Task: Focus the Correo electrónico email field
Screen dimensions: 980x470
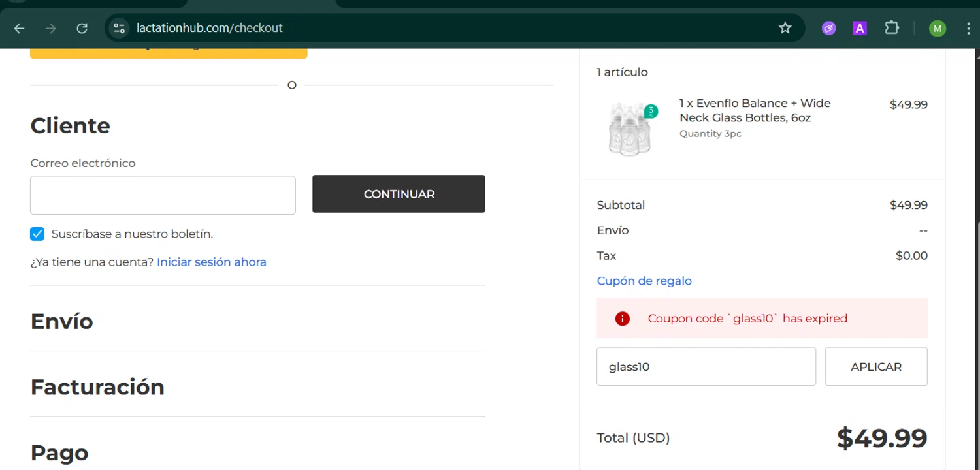Action: pyautogui.click(x=163, y=195)
